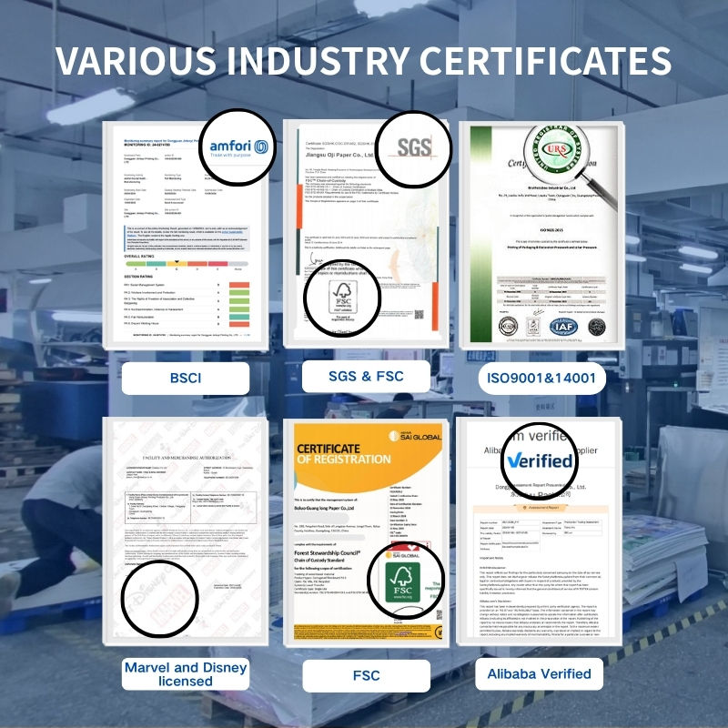Click the VARIOUS INDUSTRY CERTIFICATES heading
This screenshot has height=728, width=728.
coord(363,60)
